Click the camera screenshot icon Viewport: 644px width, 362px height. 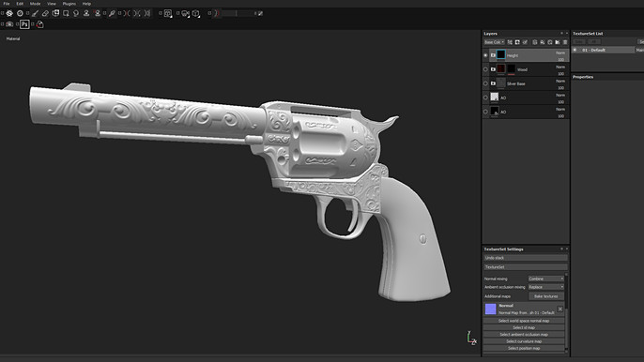click(x=9, y=24)
